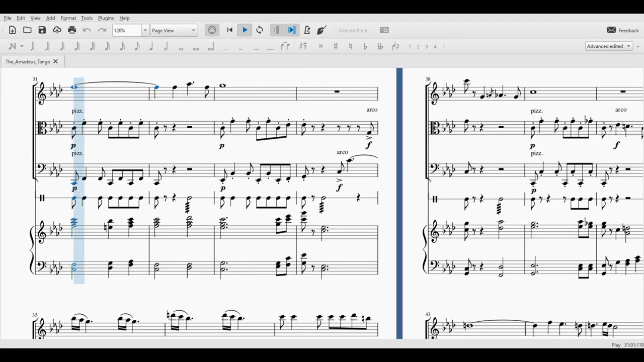Open the File menu
Image resolution: width=644 pixels, height=362 pixels.
(x=8, y=18)
